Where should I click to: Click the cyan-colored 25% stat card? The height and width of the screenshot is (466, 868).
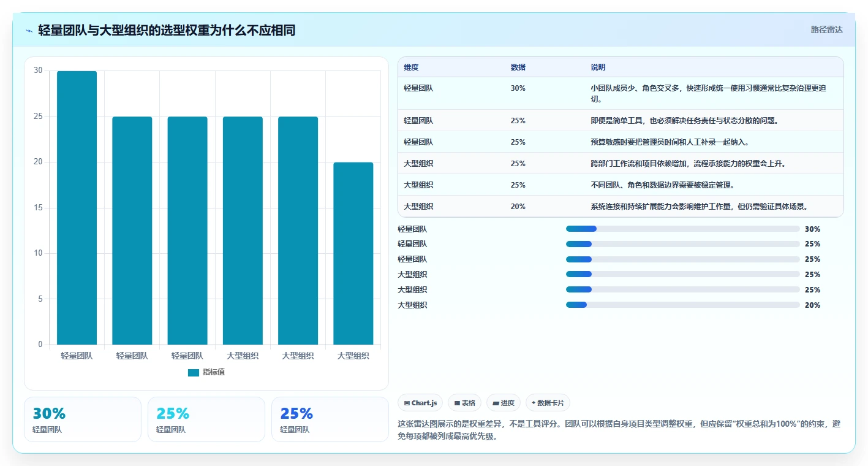206,419
